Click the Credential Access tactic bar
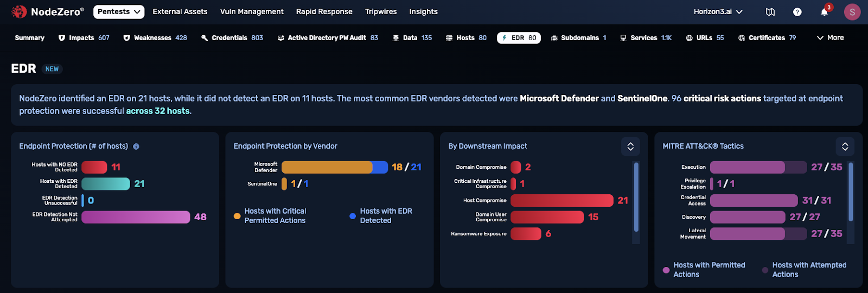Viewport: 868px width, 293px height. point(754,201)
